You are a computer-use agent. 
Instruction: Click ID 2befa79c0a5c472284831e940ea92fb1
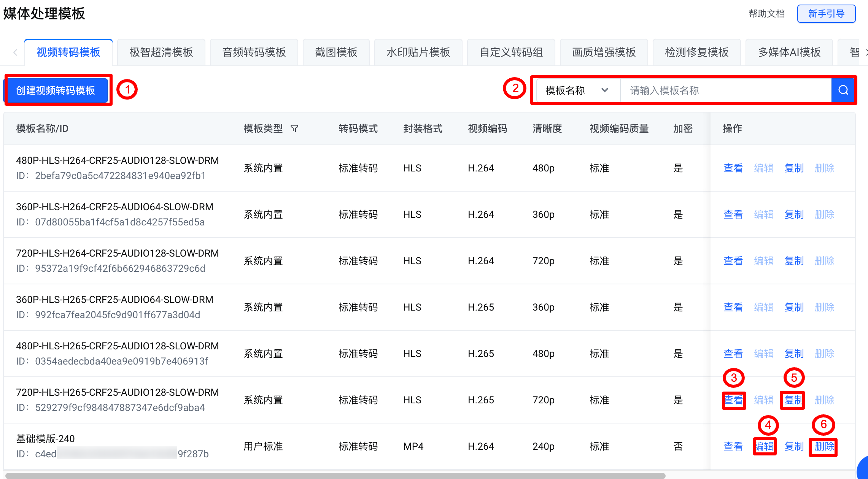[120, 176]
